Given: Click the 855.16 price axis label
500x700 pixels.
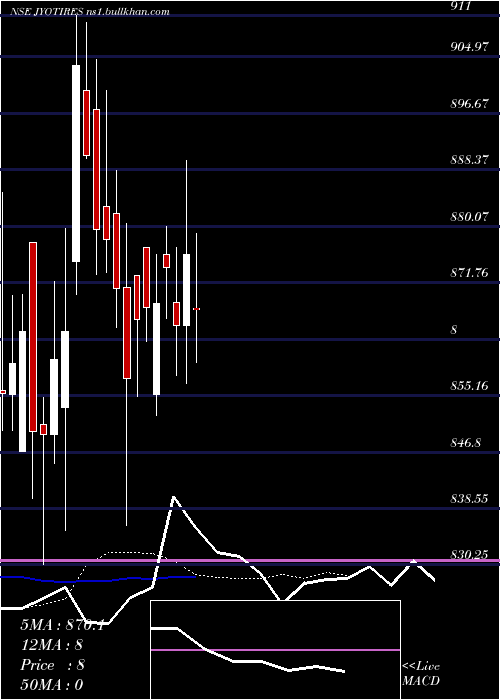Looking at the screenshot, I should pyautogui.click(x=469, y=385).
